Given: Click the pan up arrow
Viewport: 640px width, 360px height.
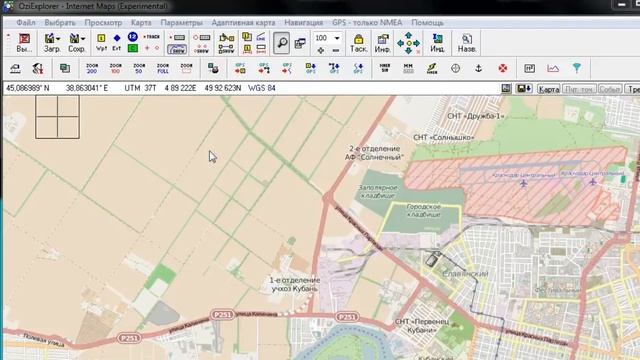Looking at the screenshot, I should (x=408, y=36).
